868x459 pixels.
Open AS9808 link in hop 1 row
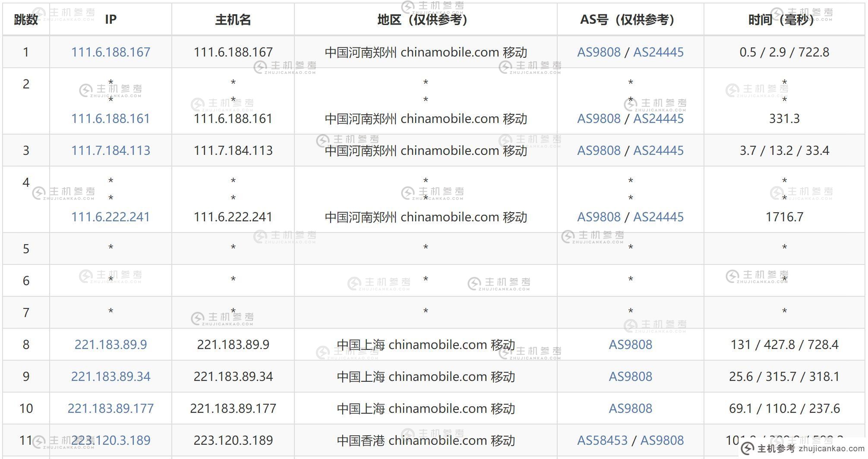599,52
